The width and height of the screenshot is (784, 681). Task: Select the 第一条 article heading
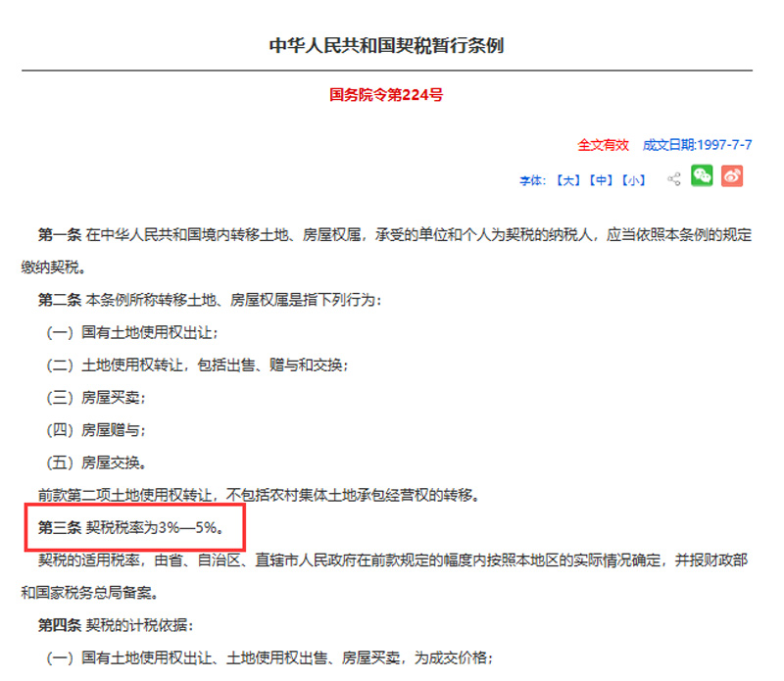pos(60,234)
